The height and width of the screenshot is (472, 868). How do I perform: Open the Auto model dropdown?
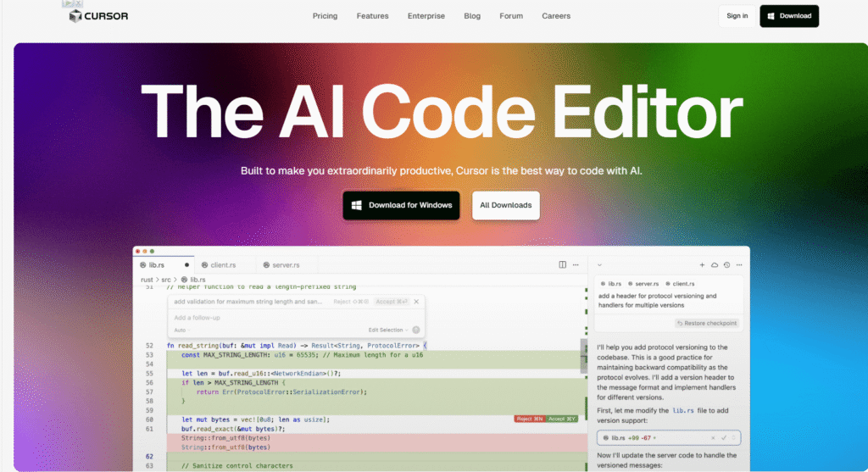[x=182, y=330]
